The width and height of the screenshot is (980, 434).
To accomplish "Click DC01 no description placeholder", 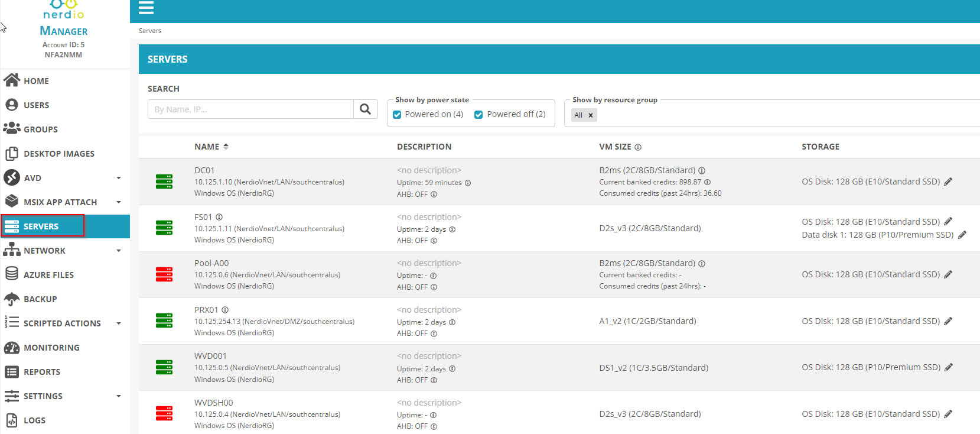I will [429, 170].
